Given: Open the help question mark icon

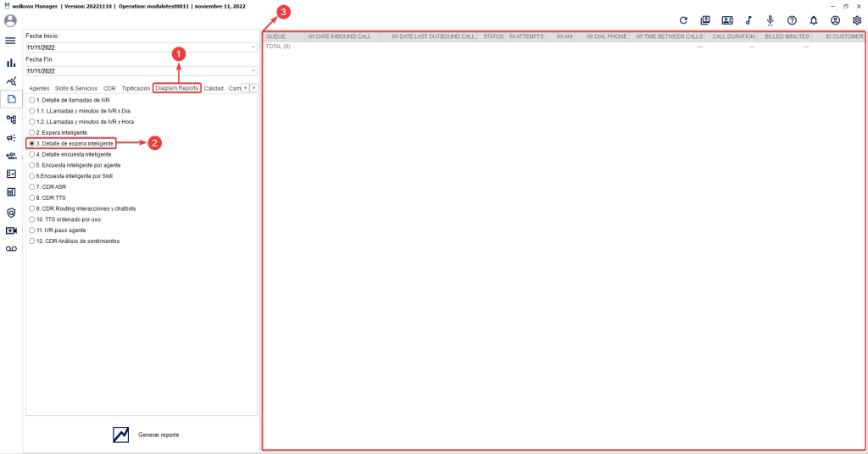Looking at the screenshot, I should tap(792, 20).
